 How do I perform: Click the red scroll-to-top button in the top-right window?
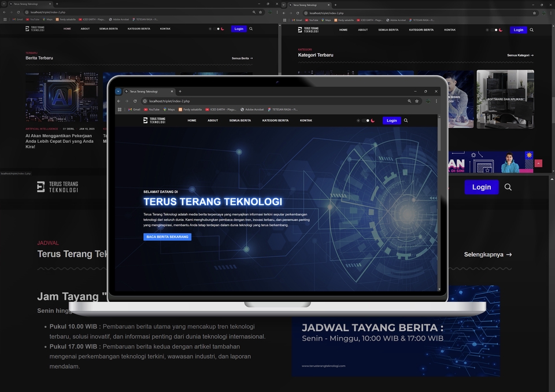(538, 163)
